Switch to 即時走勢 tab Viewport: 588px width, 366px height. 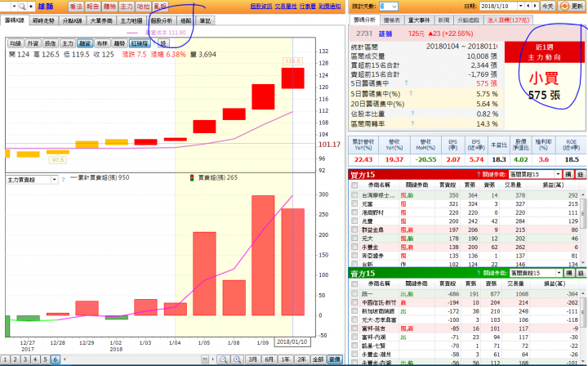(x=43, y=20)
